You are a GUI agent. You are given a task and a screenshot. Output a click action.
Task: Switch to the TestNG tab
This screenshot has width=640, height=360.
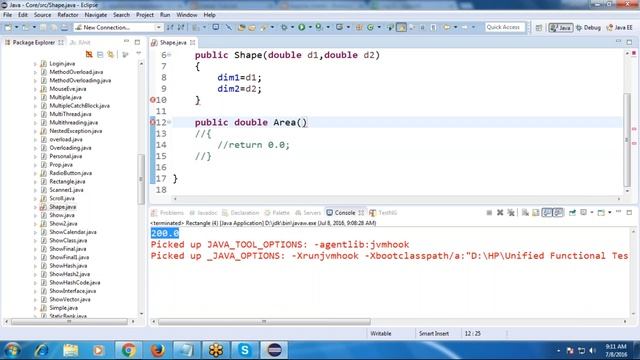click(383, 213)
